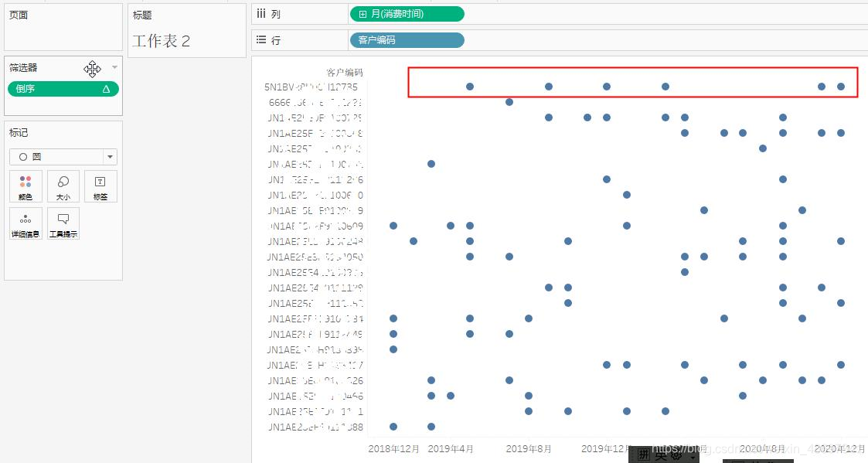This screenshot has height=463, width=868.
Task: Click the 页面 shelf label
Action: click(x=19, y=15)
